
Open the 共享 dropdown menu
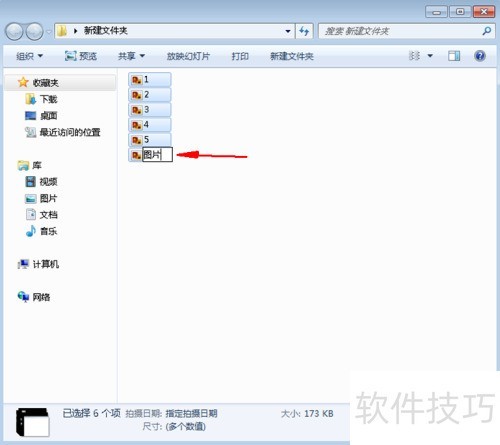click(x=131, y=56)
